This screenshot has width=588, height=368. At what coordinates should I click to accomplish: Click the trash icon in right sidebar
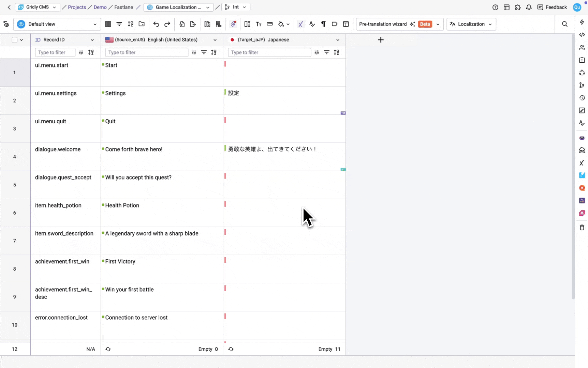pyautogui.click(x=582, y=227)
